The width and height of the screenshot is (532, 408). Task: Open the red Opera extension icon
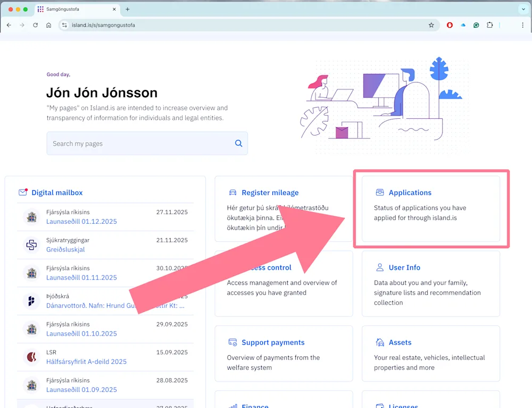click(450, 25)
